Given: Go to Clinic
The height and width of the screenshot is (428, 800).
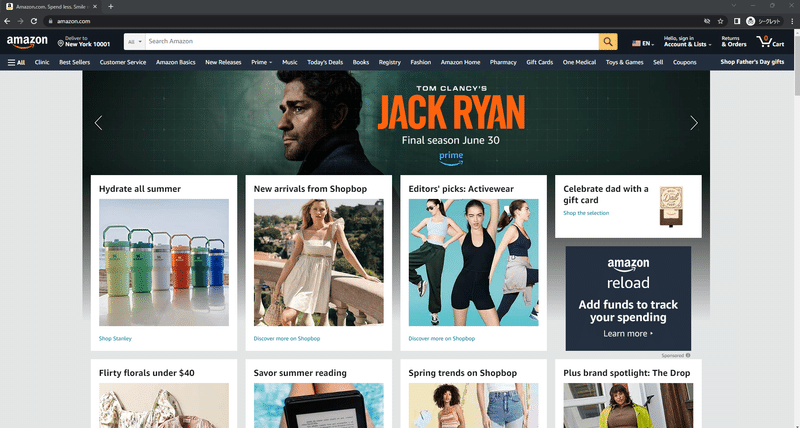Looking at the screenshot, I should [42, 62].
